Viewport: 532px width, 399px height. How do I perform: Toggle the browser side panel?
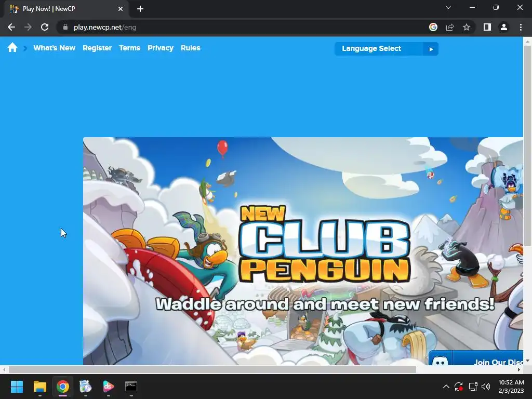pos(487,27)
